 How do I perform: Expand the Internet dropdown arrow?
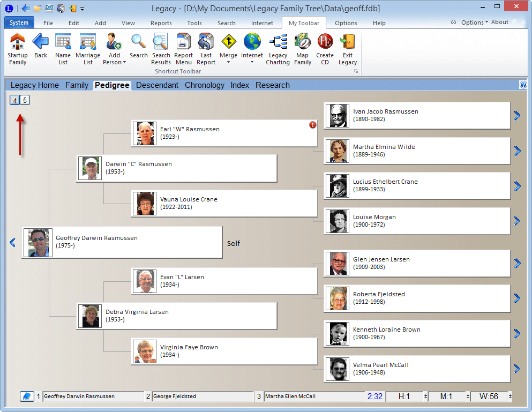252,63
